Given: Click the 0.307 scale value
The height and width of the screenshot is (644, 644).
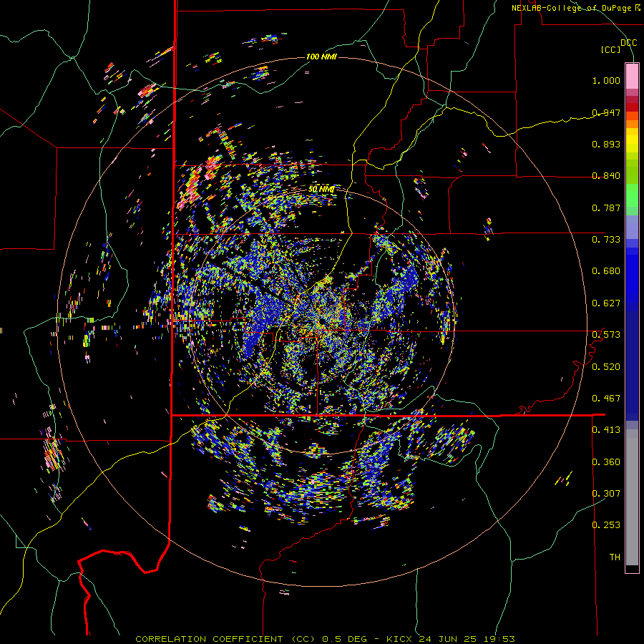Looking at the screenshot, I should (x=606, y=494).
